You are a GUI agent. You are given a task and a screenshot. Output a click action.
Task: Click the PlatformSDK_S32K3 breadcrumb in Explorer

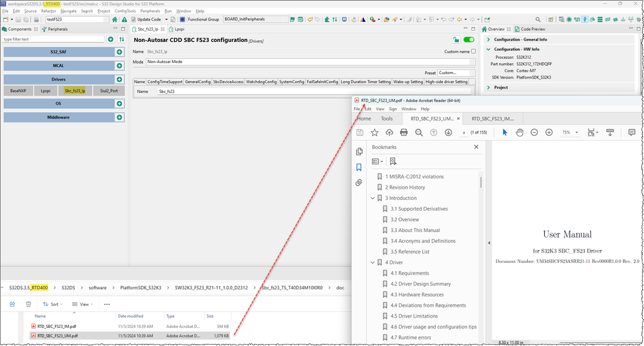[x=141, y=288]
